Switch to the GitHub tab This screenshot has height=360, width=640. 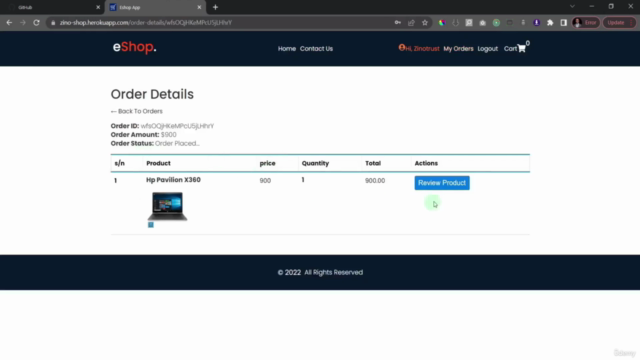pos(53,7)
